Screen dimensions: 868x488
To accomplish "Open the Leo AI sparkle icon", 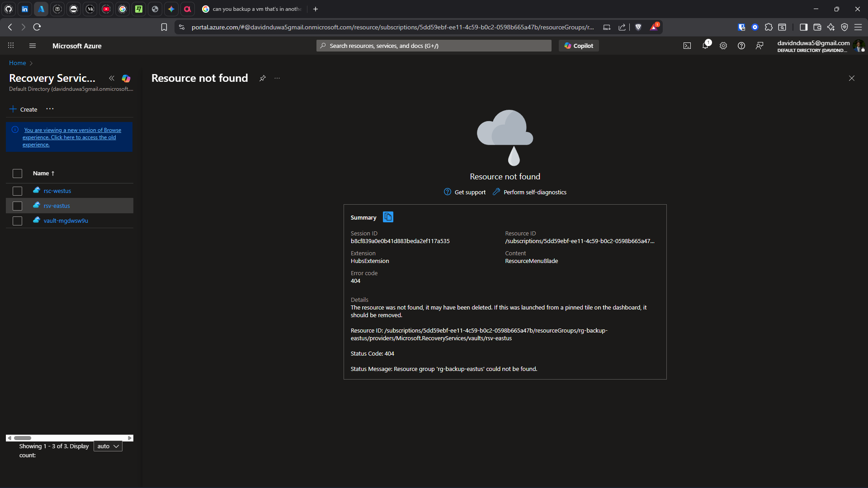I will pos(830,27).
